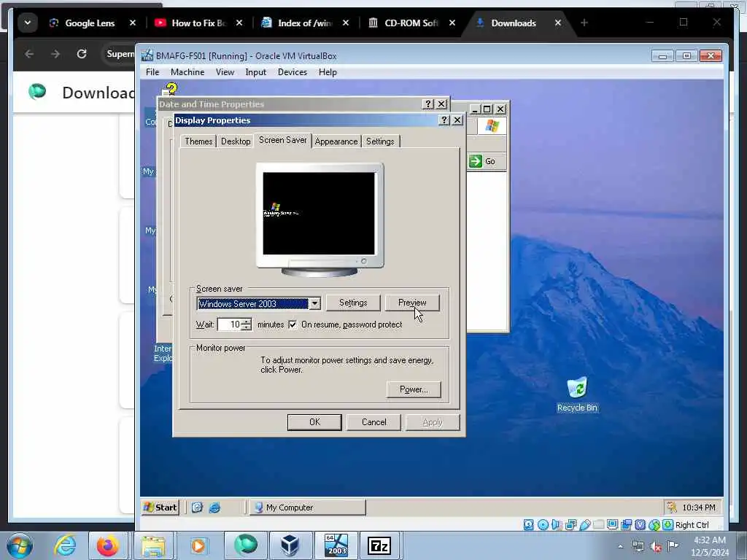
Task: Click Wait minutes spinner arrows
Action: pos(247,324)
